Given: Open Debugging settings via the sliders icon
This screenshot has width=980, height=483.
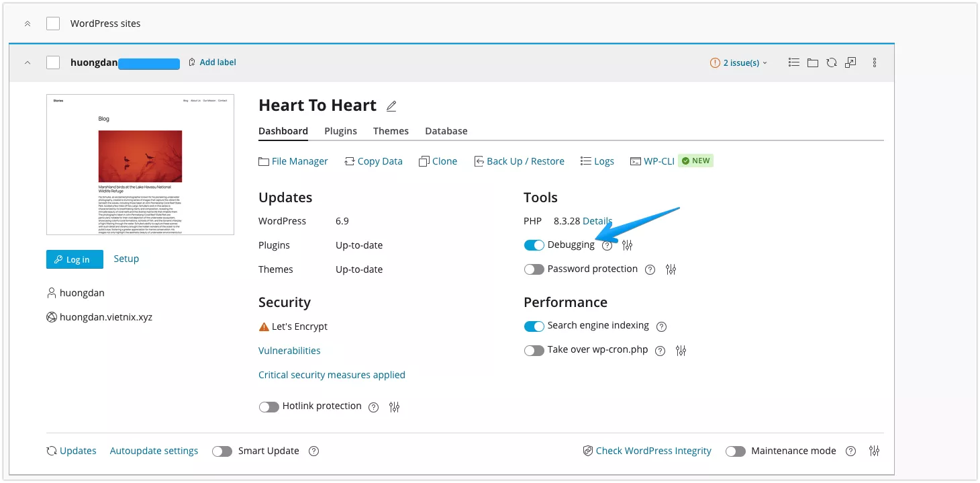Looking at the screenshot, I should point(627,245).
